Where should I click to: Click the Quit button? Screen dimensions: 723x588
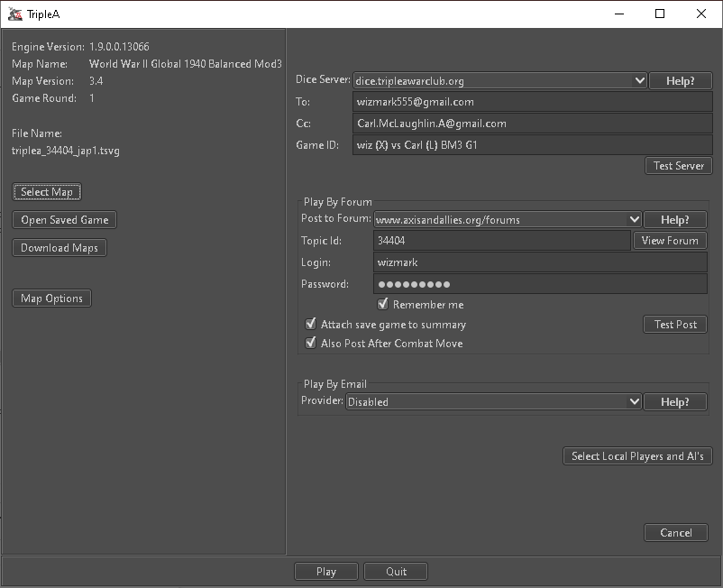point(396,572)
